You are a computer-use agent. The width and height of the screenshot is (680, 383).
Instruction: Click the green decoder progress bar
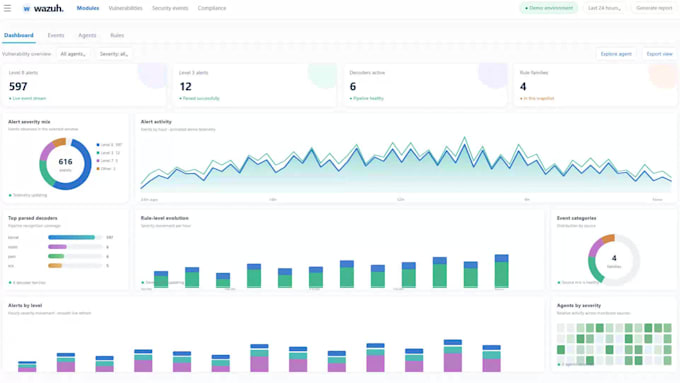[56, 256]
